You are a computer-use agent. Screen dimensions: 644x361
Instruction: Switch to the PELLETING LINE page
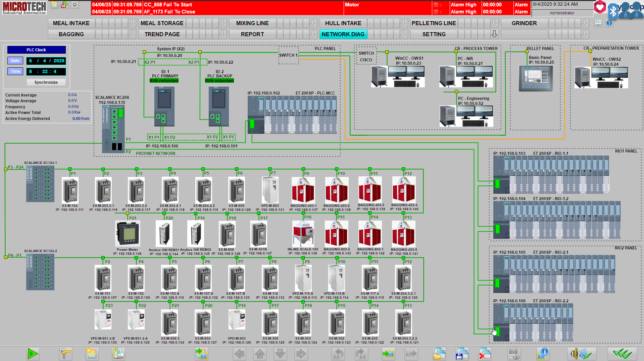(434, 23)
